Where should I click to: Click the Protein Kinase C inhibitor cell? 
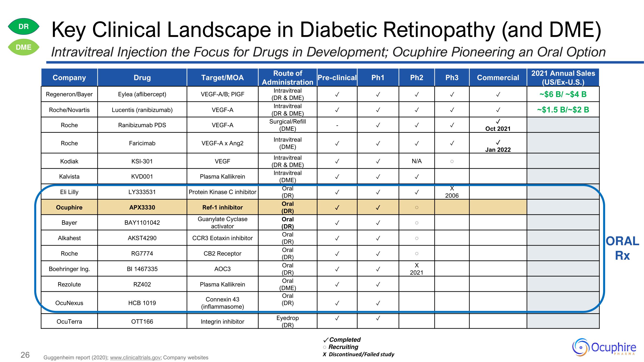[222, 192]
